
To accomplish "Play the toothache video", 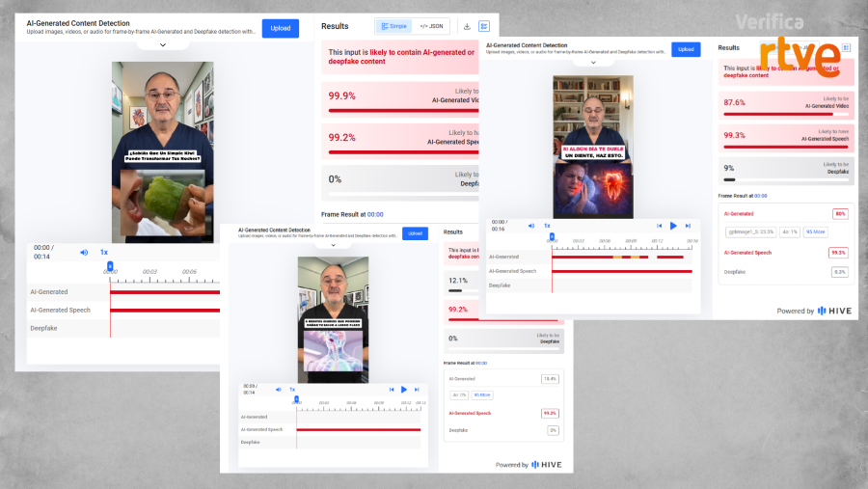I will click(x=673, y=226).
